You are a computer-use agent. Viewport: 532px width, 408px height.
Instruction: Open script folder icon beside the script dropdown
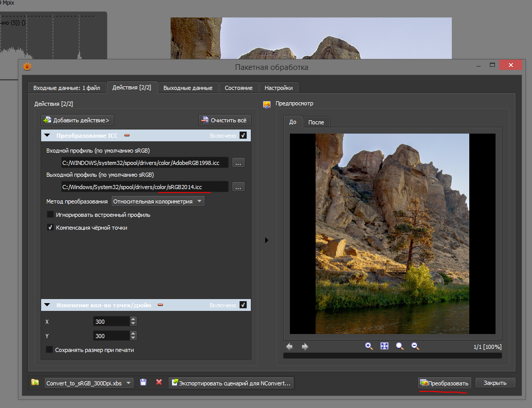(x=35, y=383)
